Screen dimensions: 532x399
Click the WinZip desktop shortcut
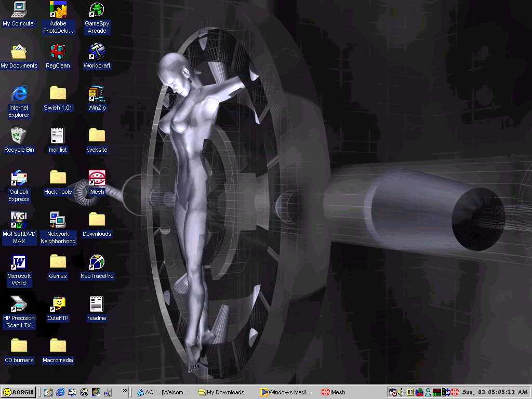point(97,94)
